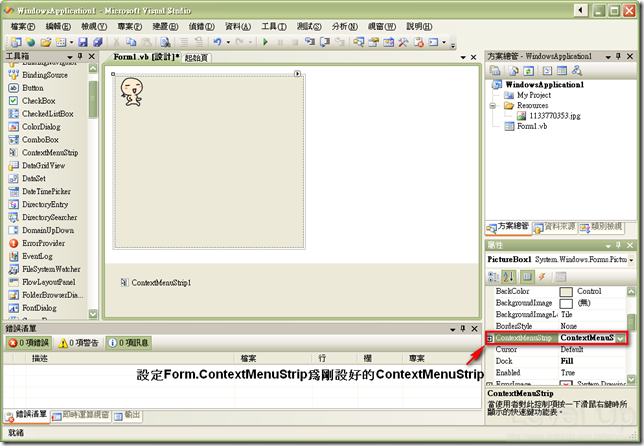Collapse the Resources folder node

coord(492,106)
